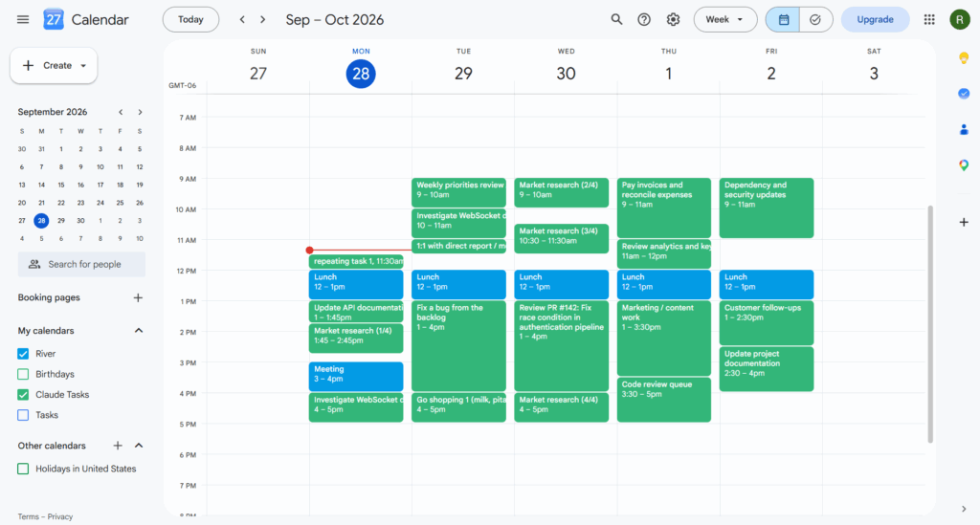Switch to the calendar view icon
This screenshot has width=980, height=525.
[783, 19]
